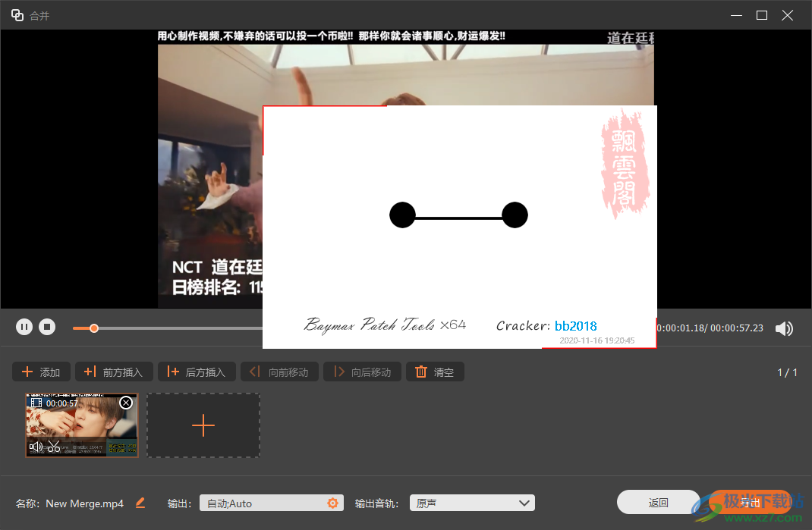Pause the video playback
Viewport: 812px width, 530px height.
click(24, 327)
